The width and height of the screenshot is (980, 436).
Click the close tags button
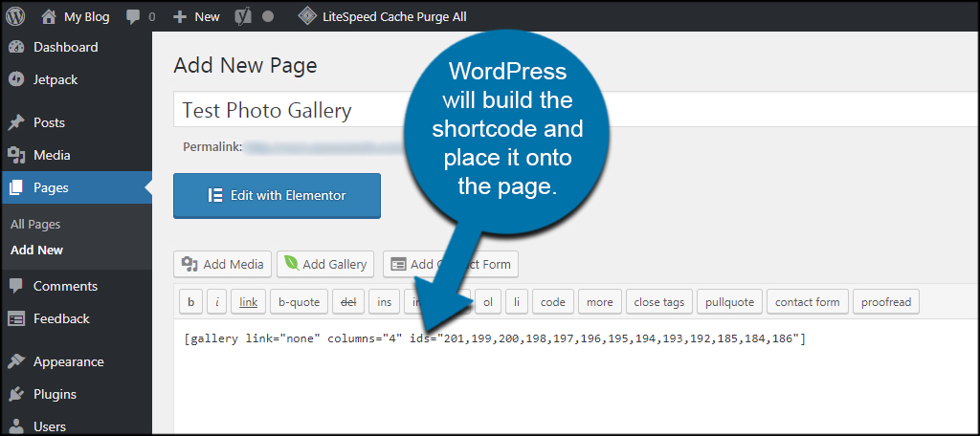tap(659, 302)
